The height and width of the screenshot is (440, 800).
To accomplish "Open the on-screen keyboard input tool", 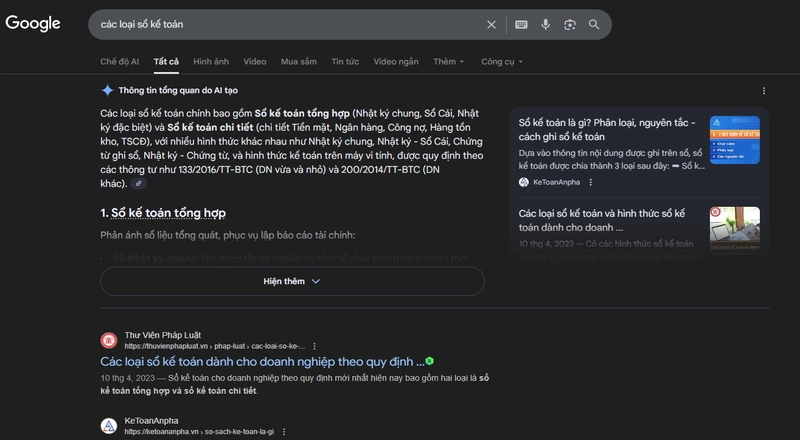I will [521, 25].
